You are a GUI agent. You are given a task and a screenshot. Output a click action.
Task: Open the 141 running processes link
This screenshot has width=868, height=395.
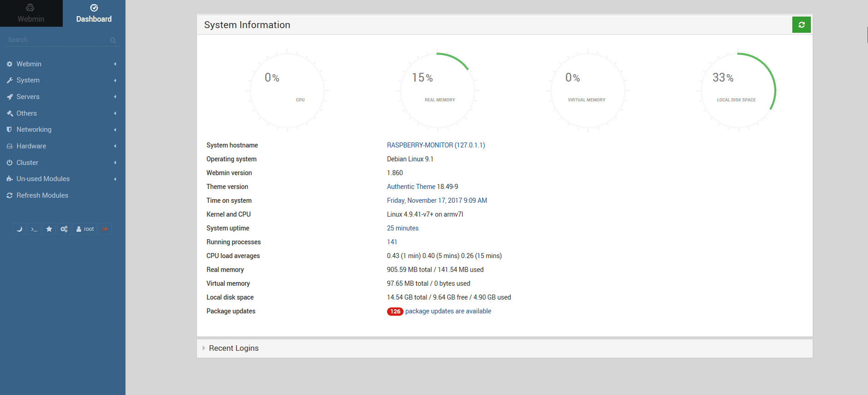[x=392, y=242]
